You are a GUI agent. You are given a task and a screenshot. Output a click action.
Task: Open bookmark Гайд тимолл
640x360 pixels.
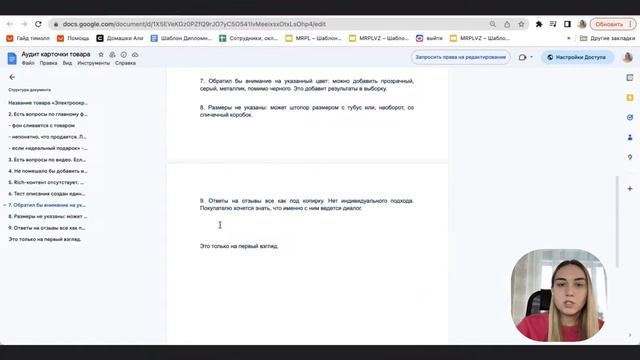[28, 38]
